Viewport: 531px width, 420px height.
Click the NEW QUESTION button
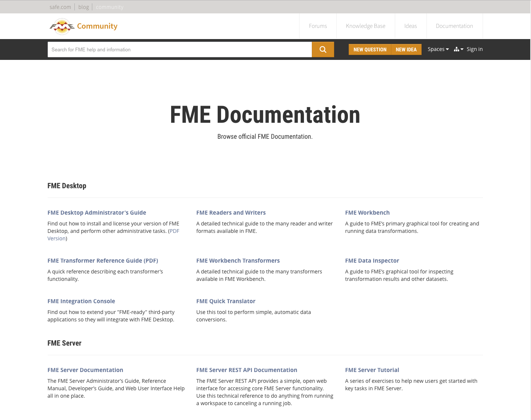pos(370,49)
